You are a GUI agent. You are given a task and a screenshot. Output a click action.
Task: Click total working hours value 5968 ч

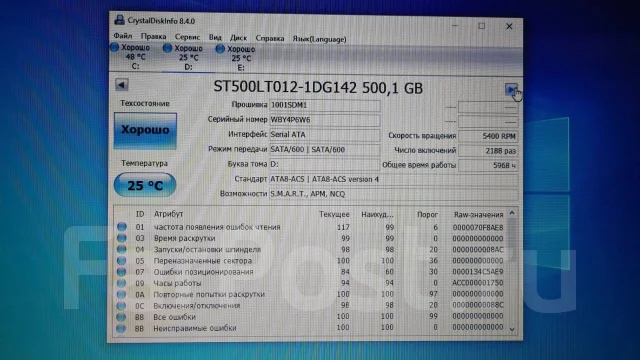pyautogui.click(x=488, y=165)
